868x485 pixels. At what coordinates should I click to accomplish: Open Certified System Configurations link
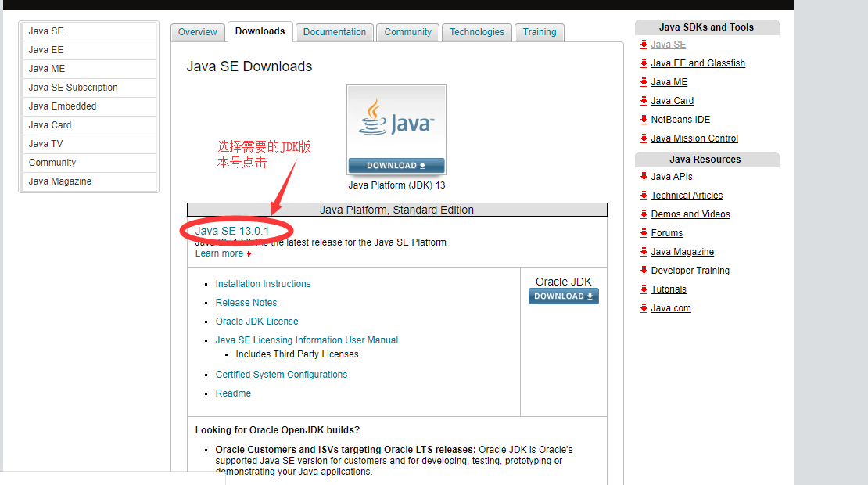[x=282, y=374]
